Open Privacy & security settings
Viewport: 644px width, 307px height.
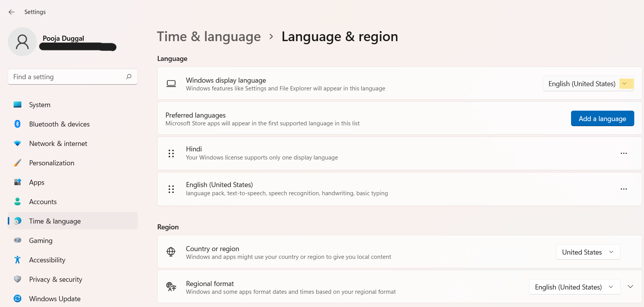pos(56,279)
